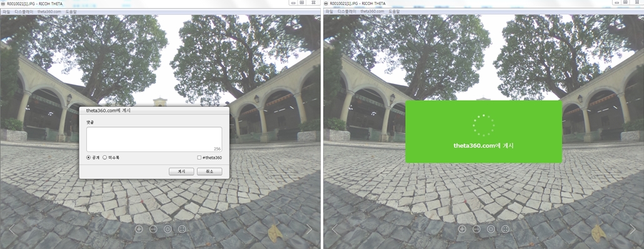Go to next image arrow in right viewer
Image resolution: width=644 pixels, height=249 pixels.
[633, 229]
